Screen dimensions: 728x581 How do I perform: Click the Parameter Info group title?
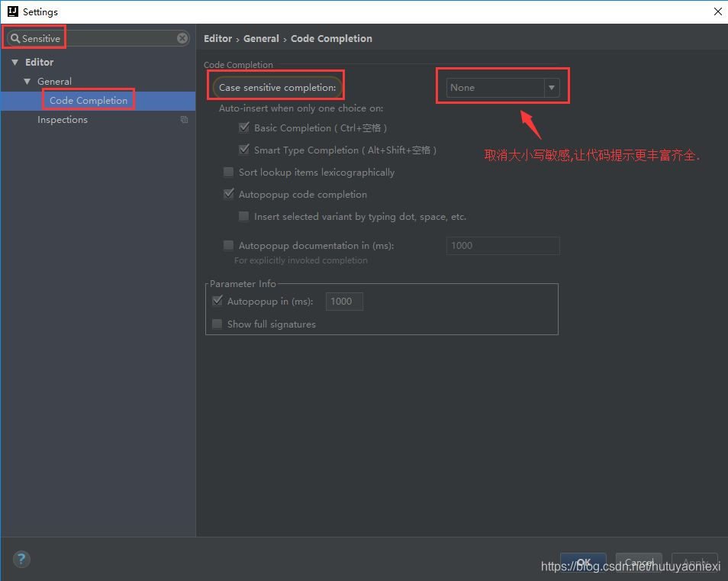click(243, 283)
